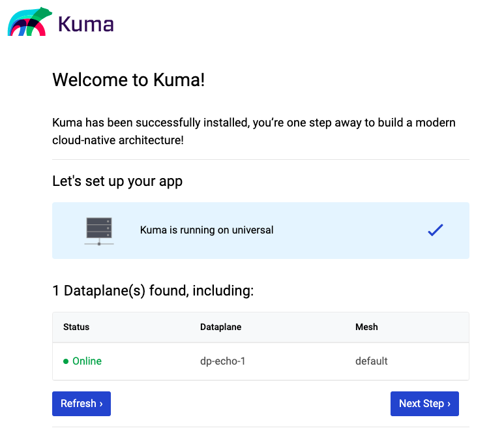Click the successfully installed description paragraph
The height and width of the screenshot is (439, 504).
coord(254,131)
